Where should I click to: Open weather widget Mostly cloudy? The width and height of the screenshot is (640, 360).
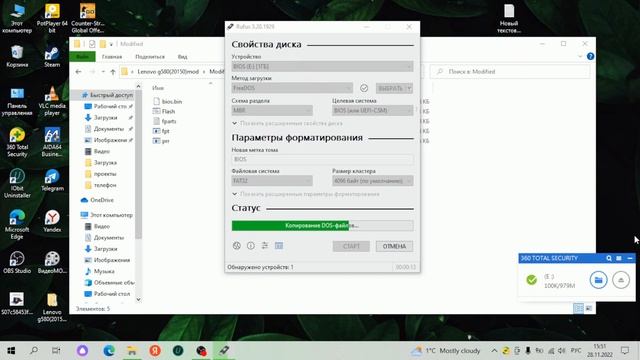click(446, 351)
